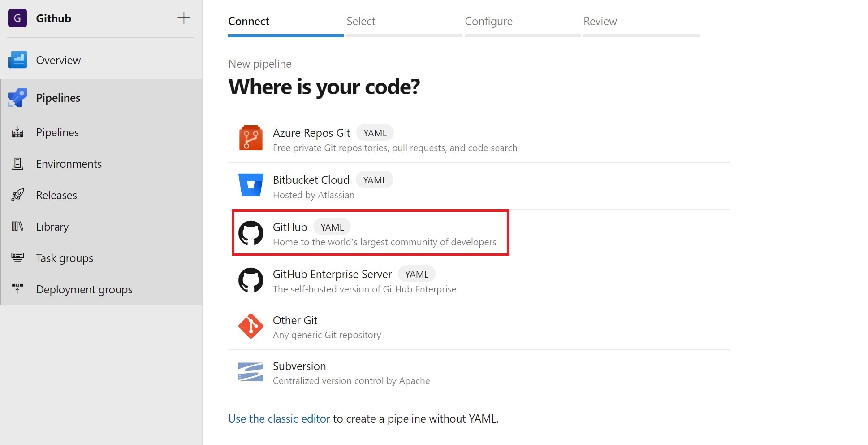Open Library in the sidebar

tap(101, 227)
